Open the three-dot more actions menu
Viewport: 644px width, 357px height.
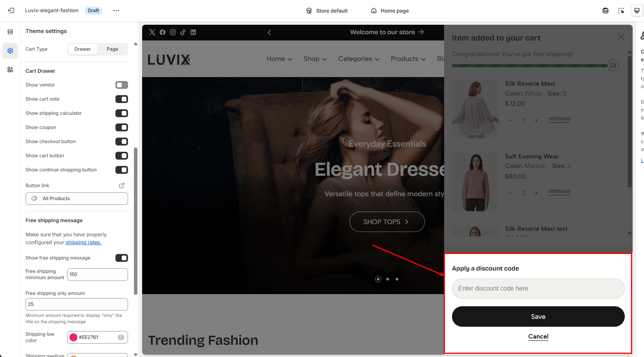[116, 11]
